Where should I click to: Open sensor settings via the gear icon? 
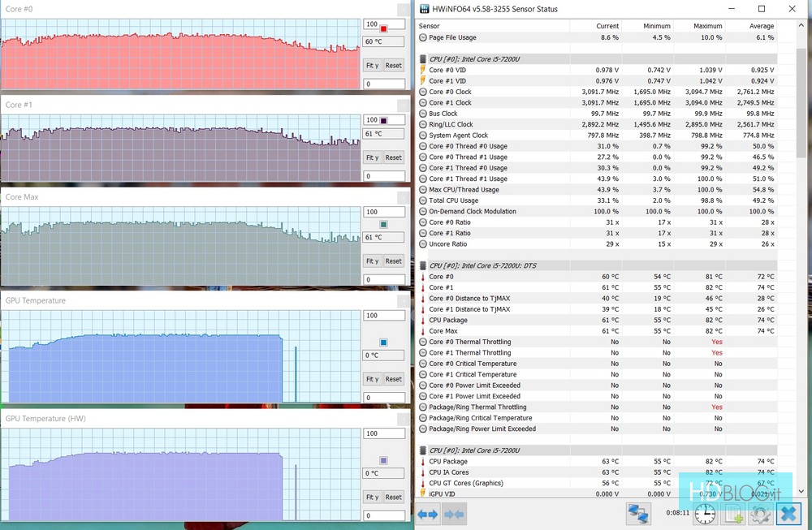coord(761,514)
